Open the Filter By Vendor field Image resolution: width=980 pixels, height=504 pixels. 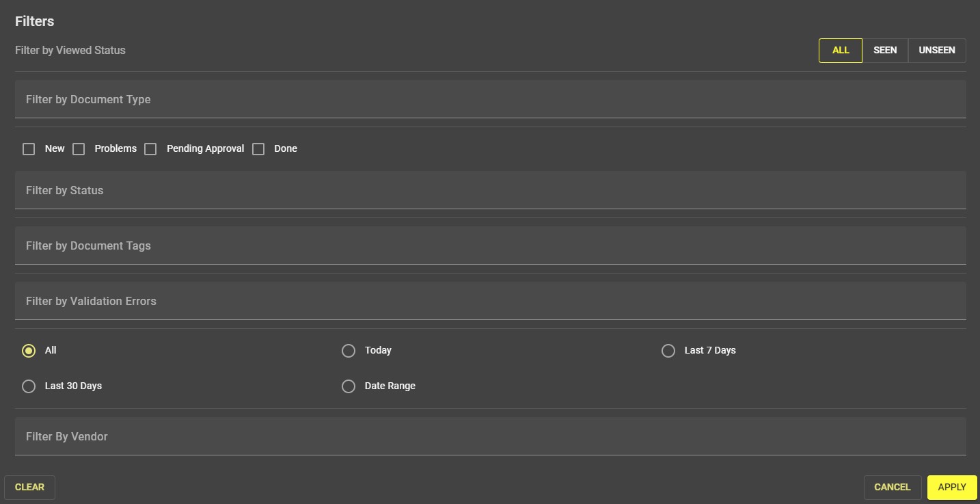(x=490, y=436)
